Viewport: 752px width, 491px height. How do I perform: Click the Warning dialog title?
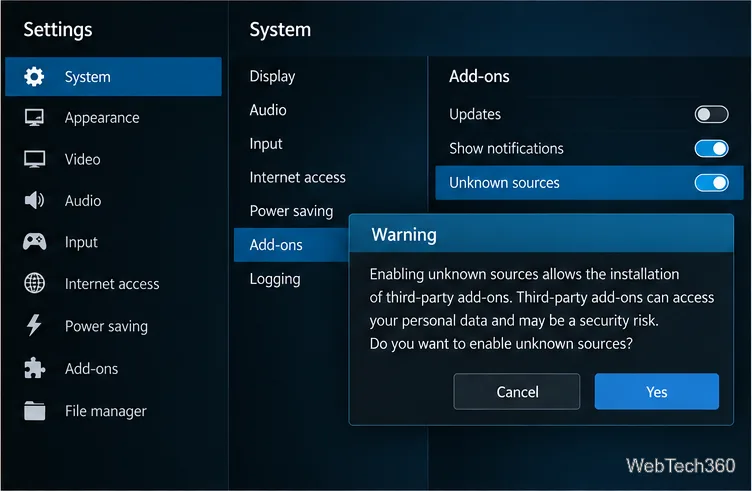(404, 235)
